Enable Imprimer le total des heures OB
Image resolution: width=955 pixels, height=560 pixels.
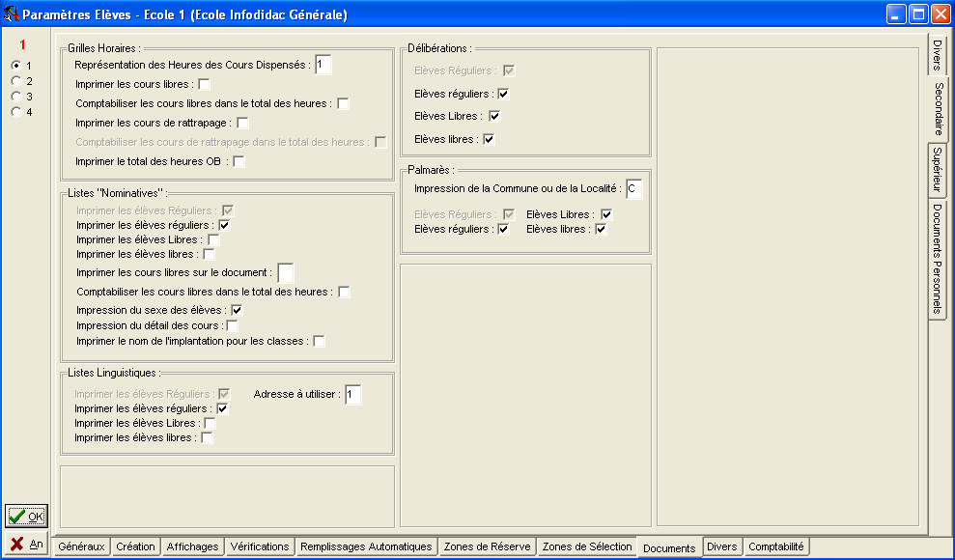click(x=239, y=161)
